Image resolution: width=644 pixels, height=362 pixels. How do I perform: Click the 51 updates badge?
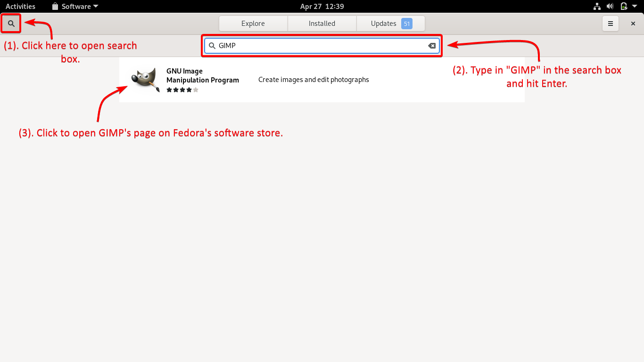[406, 23]
